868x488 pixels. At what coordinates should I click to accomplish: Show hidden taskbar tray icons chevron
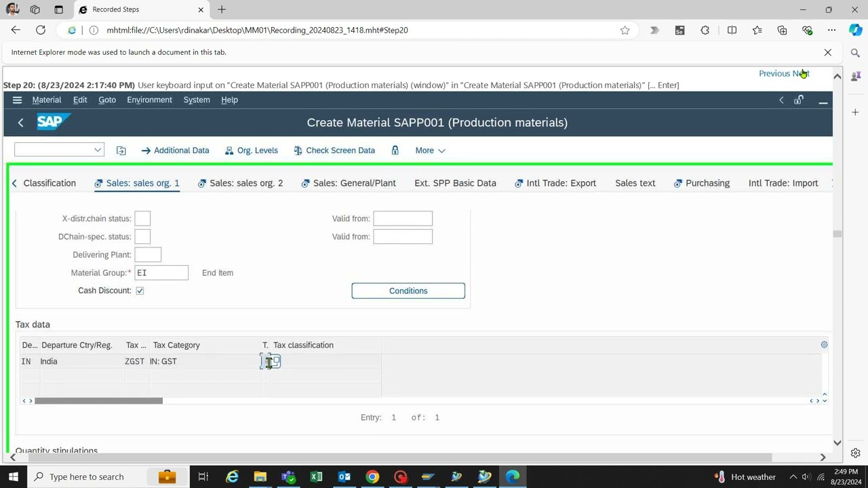tap(793, 476)
